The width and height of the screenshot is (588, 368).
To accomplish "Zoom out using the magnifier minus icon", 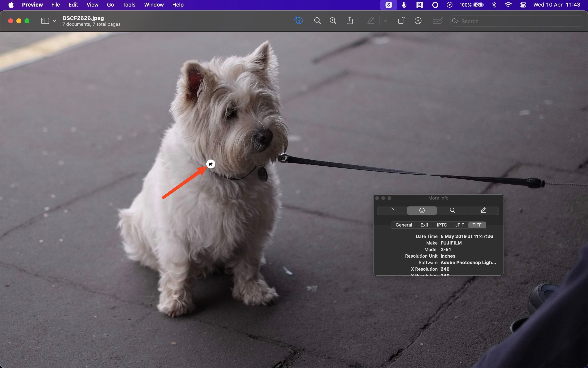I will pyautogui.click(x=317, y=21).
